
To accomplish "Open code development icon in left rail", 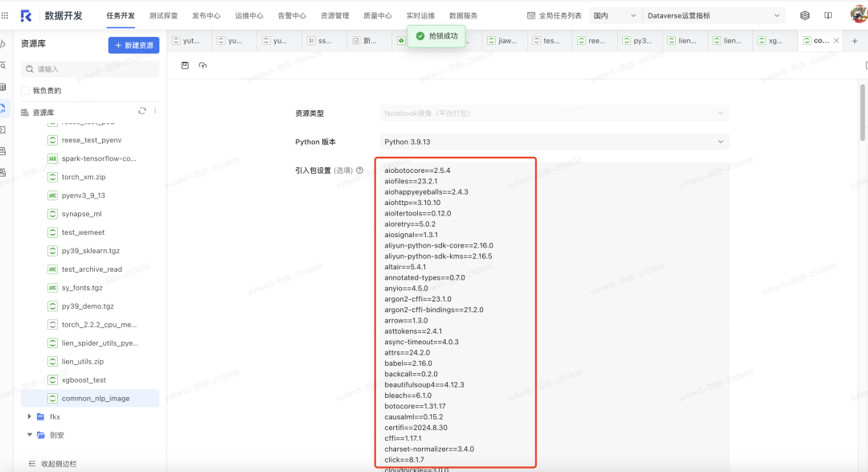I will click(x=2, y=44).
